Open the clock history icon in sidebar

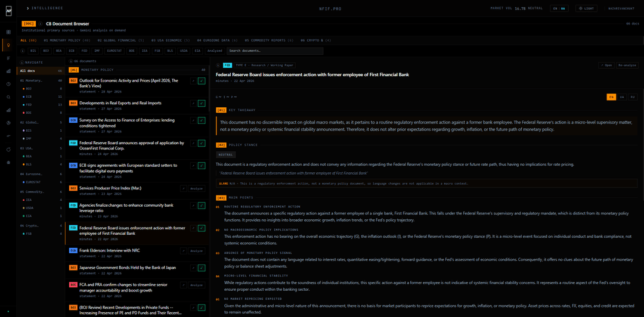8,84
